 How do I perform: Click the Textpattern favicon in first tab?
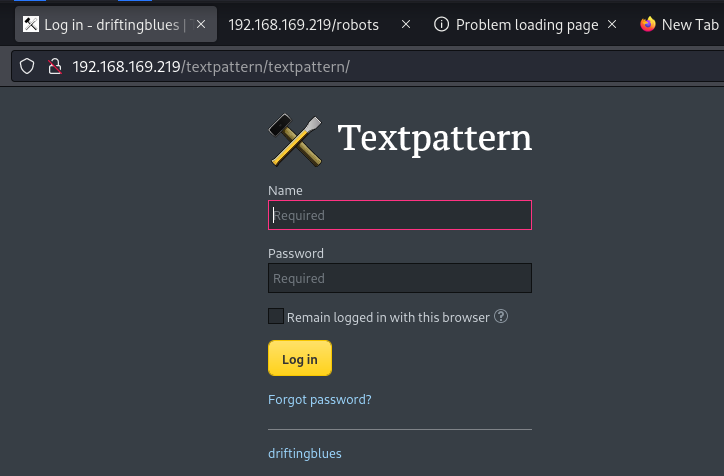click(31, 24)
